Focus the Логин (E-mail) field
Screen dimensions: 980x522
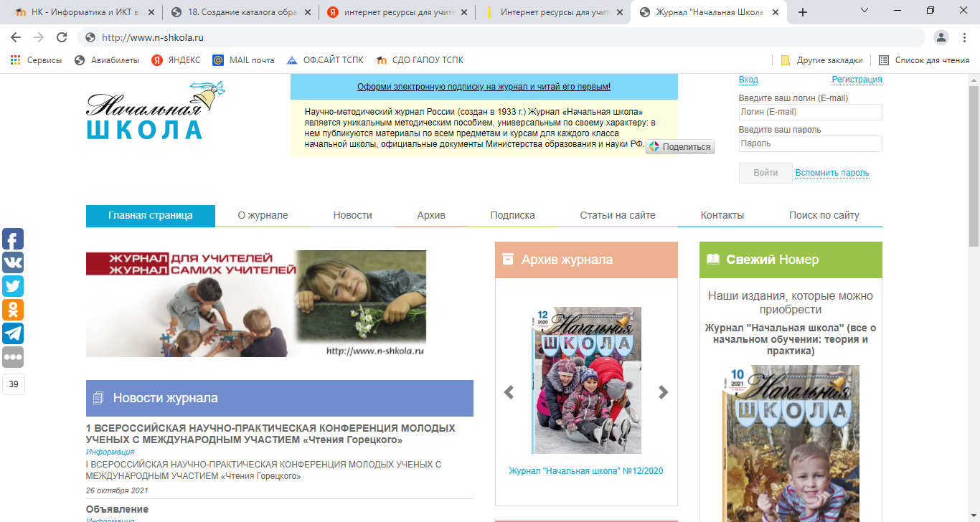click(x=811, y=112)
